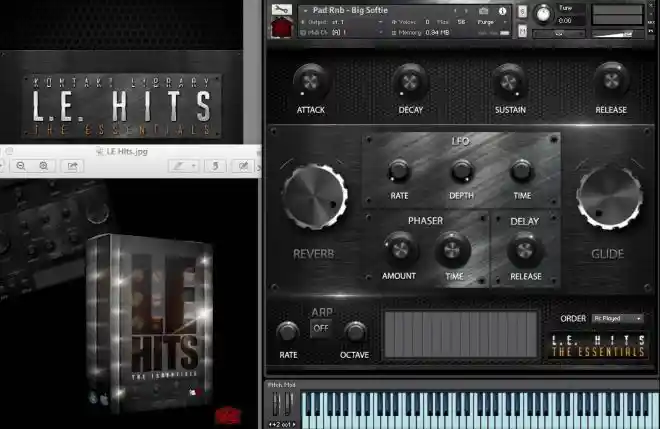Select the previous preset arrow
The image size is (660, 429).
pos(455,11)
